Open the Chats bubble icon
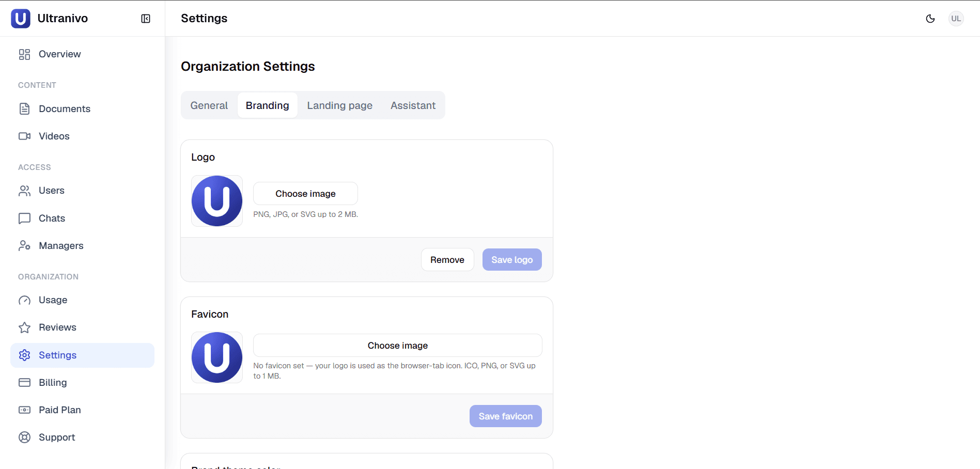The height and width of the screenshot is (469, 980). (24, 218)
